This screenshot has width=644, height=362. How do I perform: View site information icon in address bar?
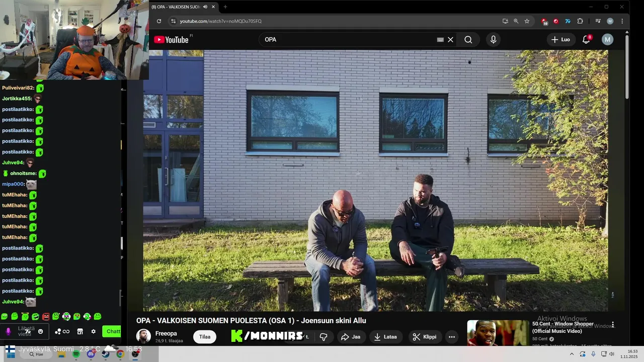pos(173,21)
